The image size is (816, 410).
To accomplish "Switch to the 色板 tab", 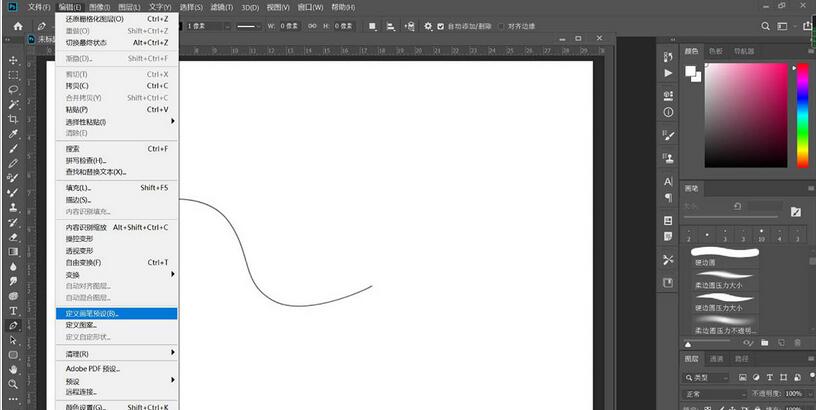I will click(x=716, y=51).
